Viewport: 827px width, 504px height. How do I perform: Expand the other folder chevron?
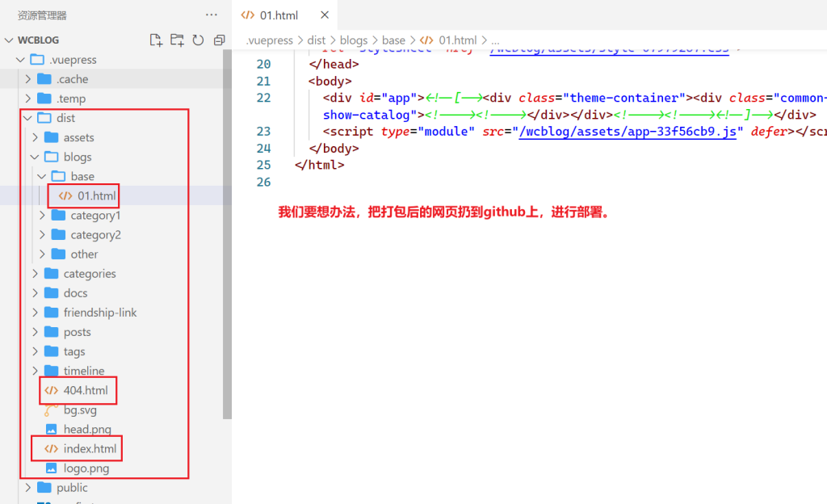click(42, 254)
